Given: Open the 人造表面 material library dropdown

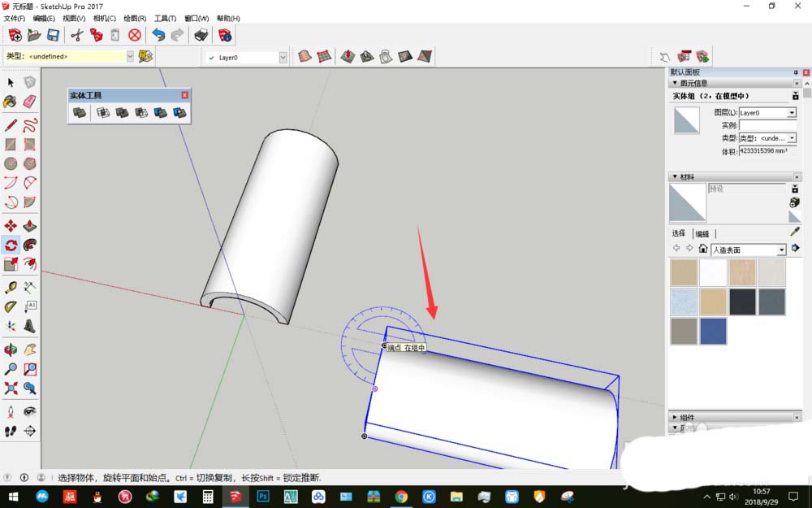Looking at the screenshot, I should coord(781,250).
